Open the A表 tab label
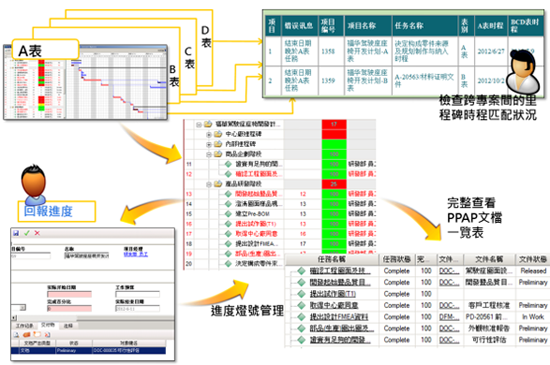Viewport: 550px width, 365px height. [x=31, y=51]
